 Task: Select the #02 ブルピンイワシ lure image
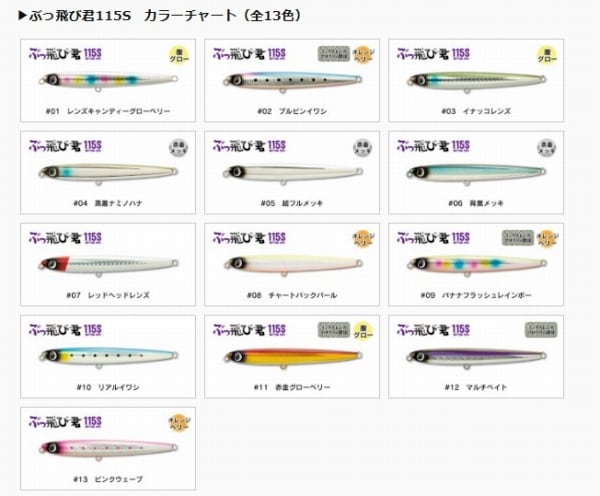(293, 82)
